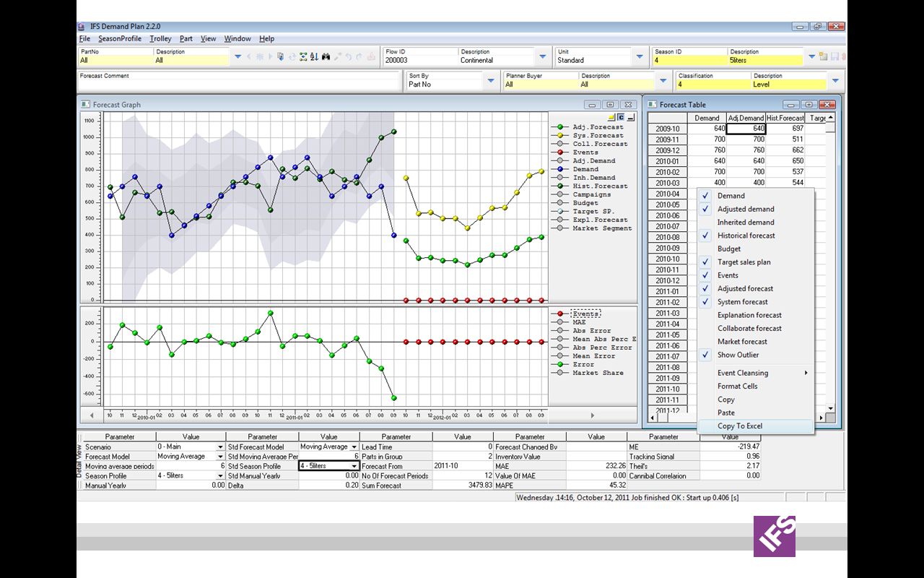Image resolution: width=924 pixels, height=578 pixels.
Task: Click the yellow legend icon in Forecast Graph
Action: pyautogui.click(x=611, y=117)
